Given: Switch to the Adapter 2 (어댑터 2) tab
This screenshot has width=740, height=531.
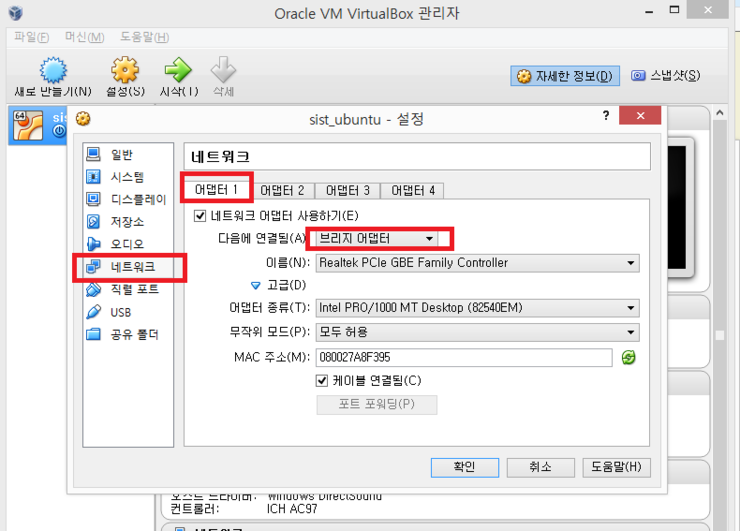Looking at the screenshot, I should click(x=282, y=190).
